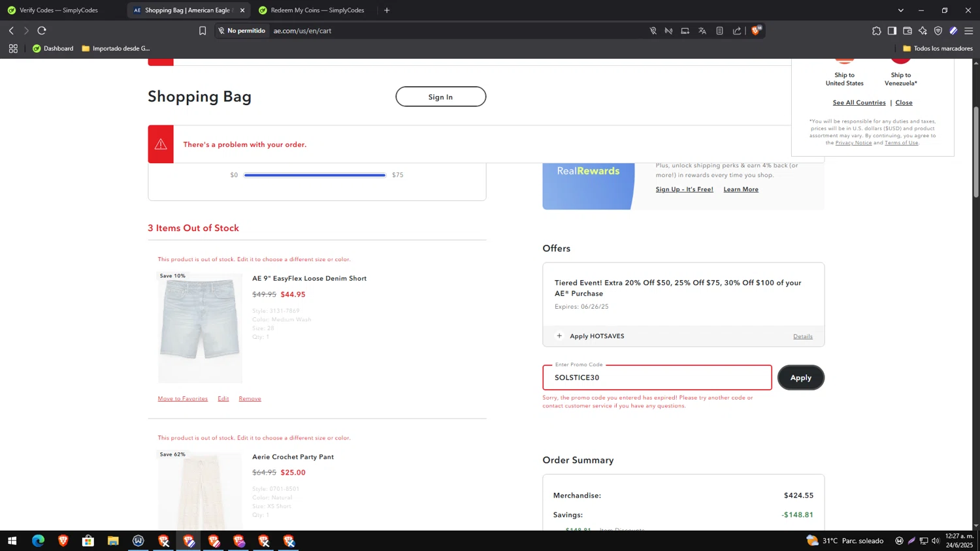Switch to Verify Codes SimplyCodes tab
The width and height of the screenshot is (980, 551).
(59, 10)
